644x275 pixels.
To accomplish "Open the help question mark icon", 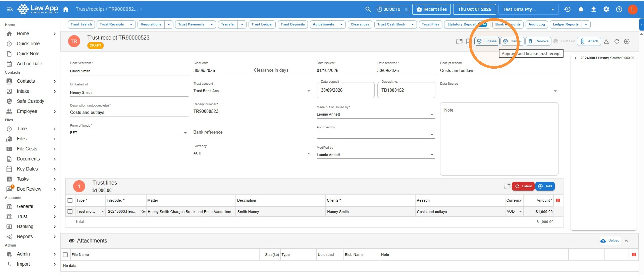I will coord(619,9).
